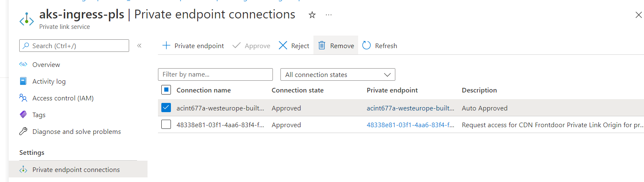This screenshot has width=644, height=182.
Task: Refresh the connections list
Action: (379, 46)
